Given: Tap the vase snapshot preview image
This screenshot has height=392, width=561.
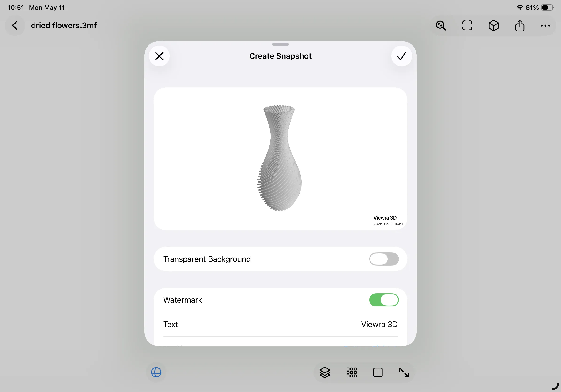Looking at the screenshot, I should coord(280,159).
